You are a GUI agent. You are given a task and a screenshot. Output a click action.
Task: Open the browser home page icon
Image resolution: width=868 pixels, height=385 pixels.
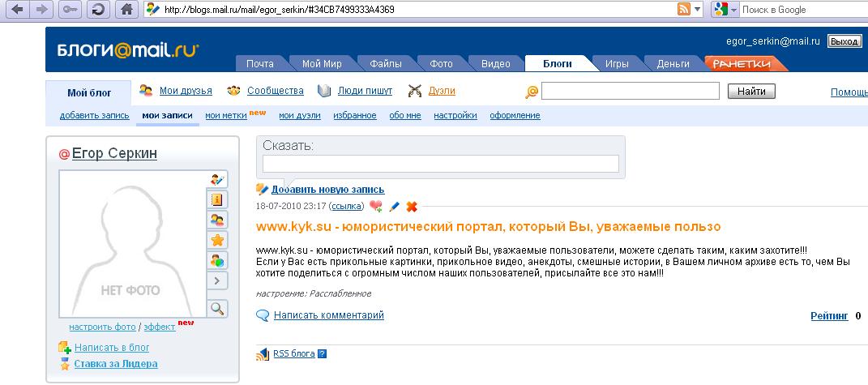[127, 10]
